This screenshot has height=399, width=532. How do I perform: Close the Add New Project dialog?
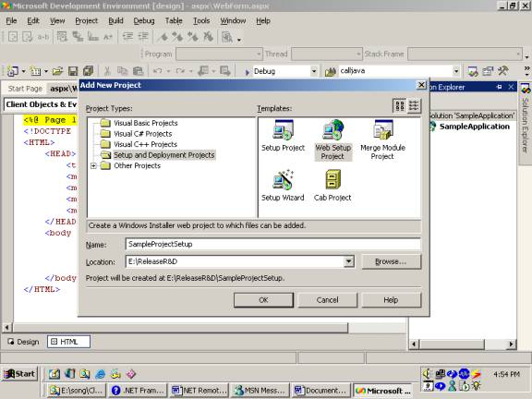421,85
